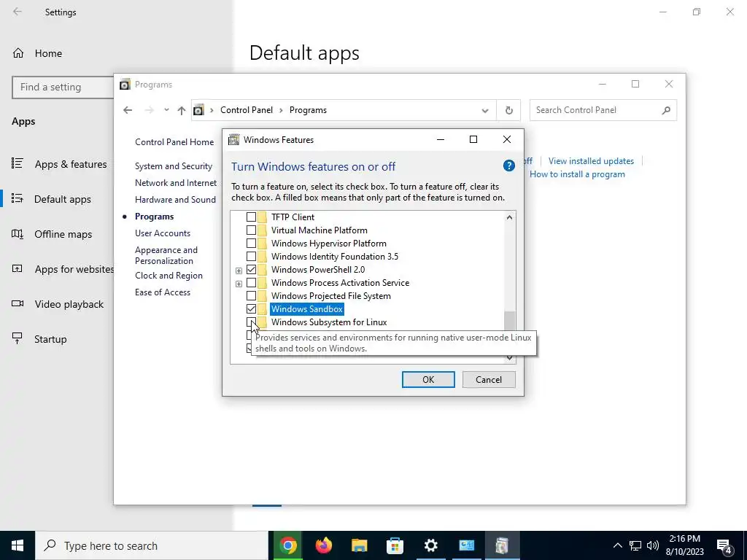
Task: Open Hardware and Sound category
Action: pos(175,200)
